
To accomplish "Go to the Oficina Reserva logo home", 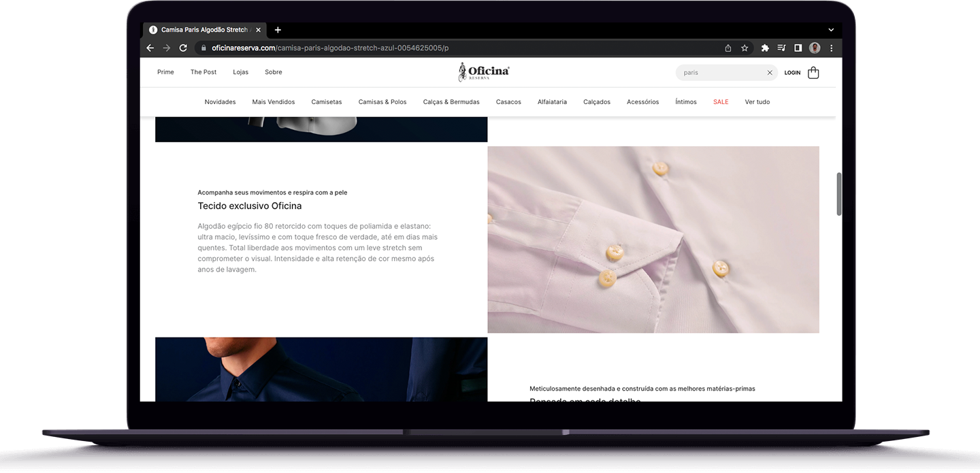I will tap(484, 71).
